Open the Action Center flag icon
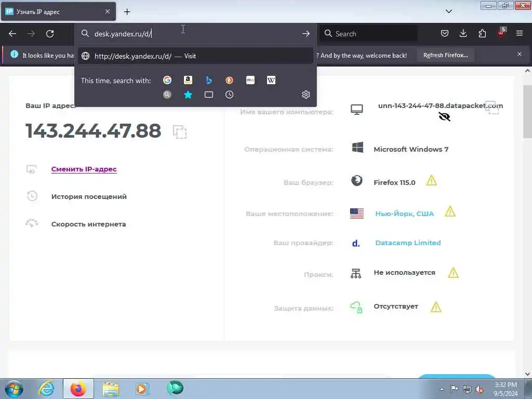The width and height of the screenshot is (532, 399). [454, 389]
